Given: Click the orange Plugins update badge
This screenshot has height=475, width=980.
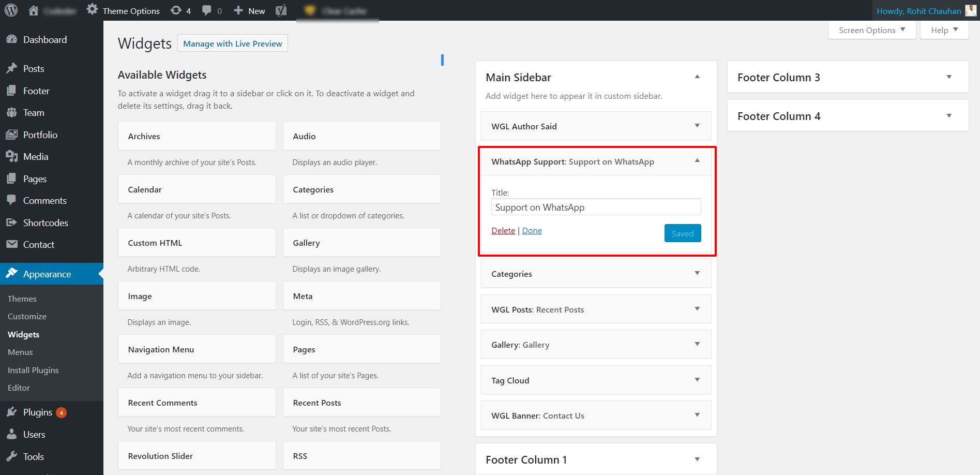Looking at the screenshot, I should [61, 412].
